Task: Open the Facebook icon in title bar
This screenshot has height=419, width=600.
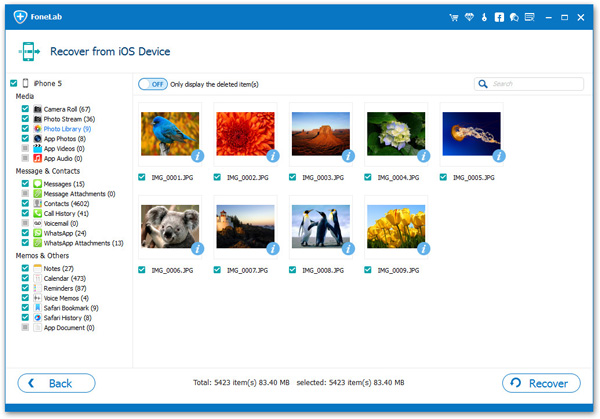Action: (x=499, y=17)
